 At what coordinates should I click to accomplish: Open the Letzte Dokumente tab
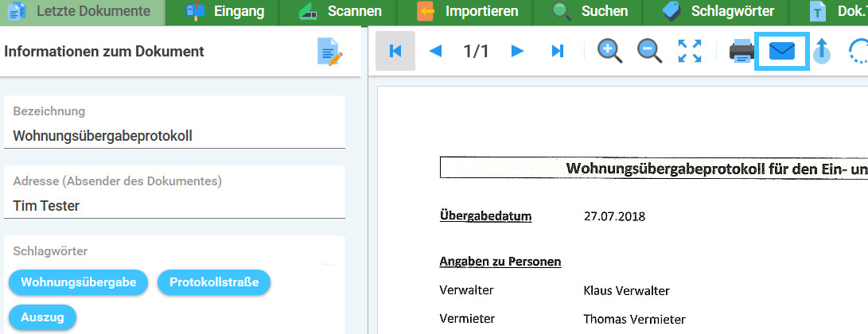(83, 12)
